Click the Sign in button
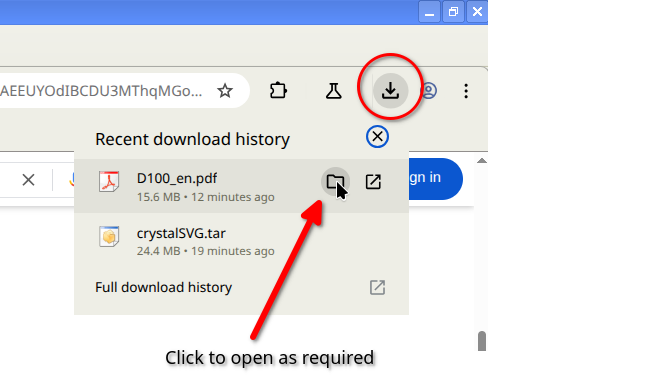Screen dimensions: 664x375 click(436, 179)
